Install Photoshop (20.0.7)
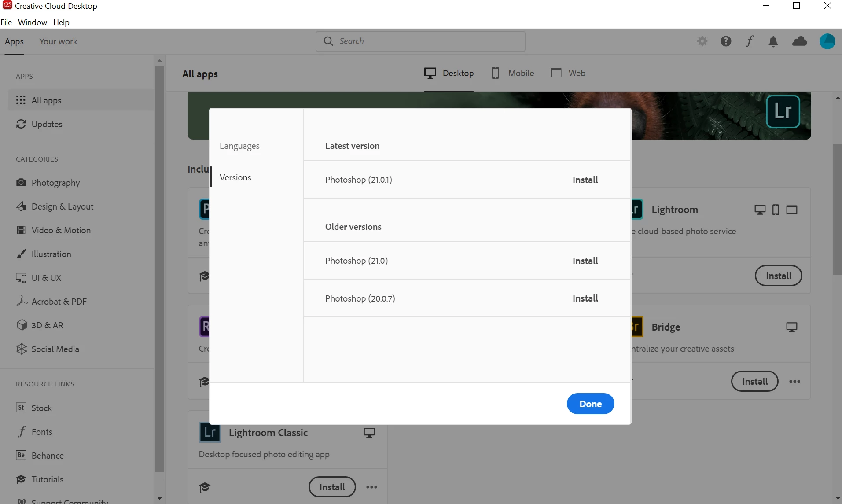 [x=585, y=298]
